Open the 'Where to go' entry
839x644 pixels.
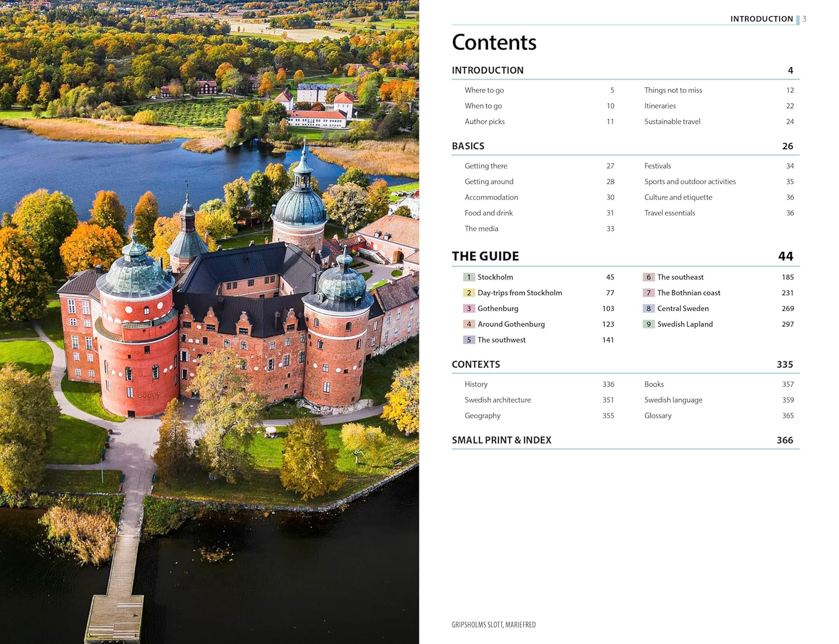pos(484,90)
